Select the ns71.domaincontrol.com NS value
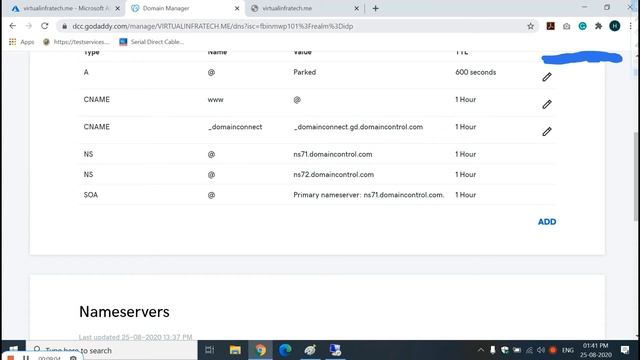640x360 pixels. (333, 154)
